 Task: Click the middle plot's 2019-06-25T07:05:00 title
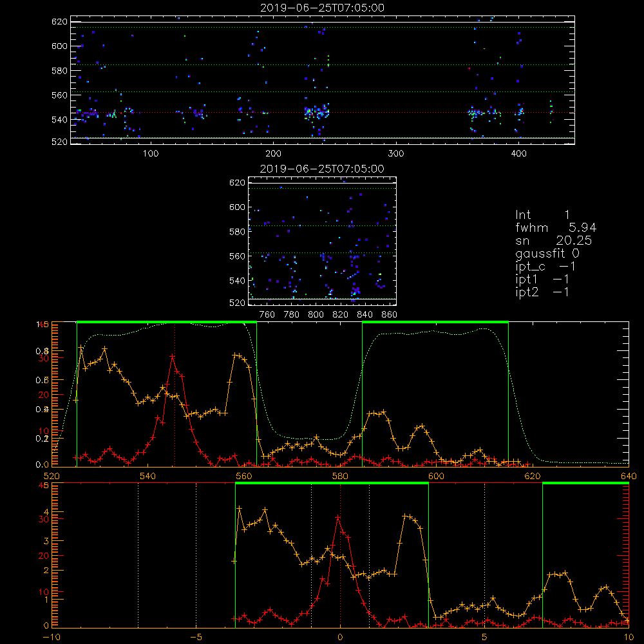click(322, 169)
